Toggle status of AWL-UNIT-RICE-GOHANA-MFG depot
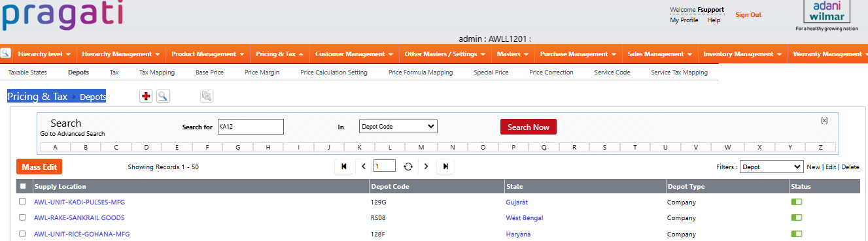This screenshot has width=868, height=241. [x=797, y=234]
